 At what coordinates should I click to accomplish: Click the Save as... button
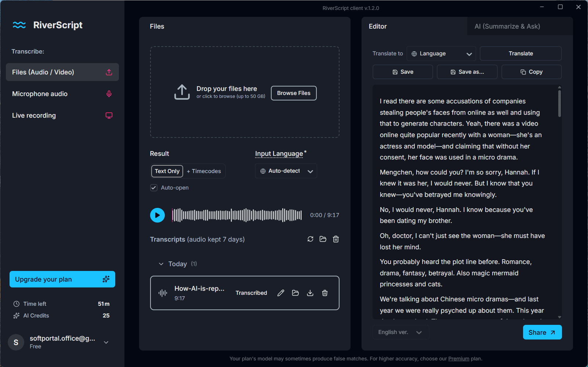467,72
